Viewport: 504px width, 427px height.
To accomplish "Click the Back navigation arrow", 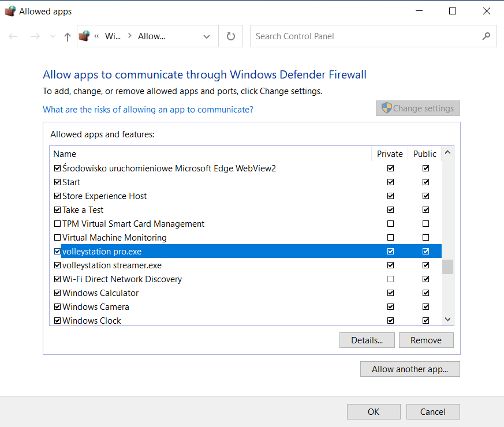I will 13,36.
